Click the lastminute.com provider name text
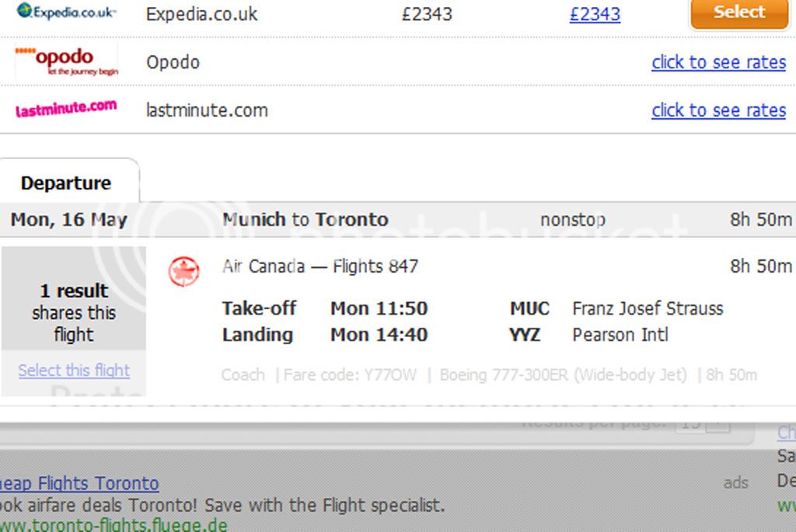This screenshot has width=796, height=532. tap(207, 110)
